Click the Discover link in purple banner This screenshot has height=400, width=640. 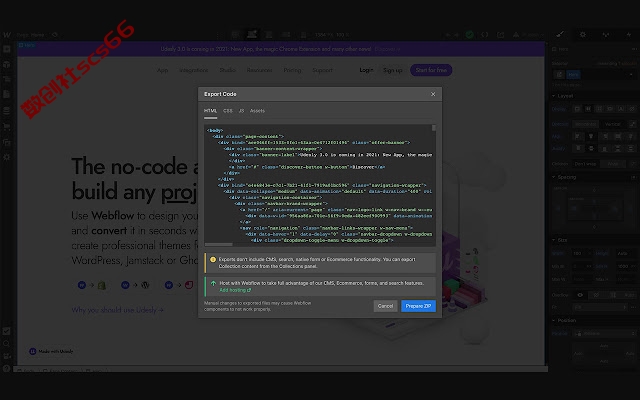click(x=387, y=49)
